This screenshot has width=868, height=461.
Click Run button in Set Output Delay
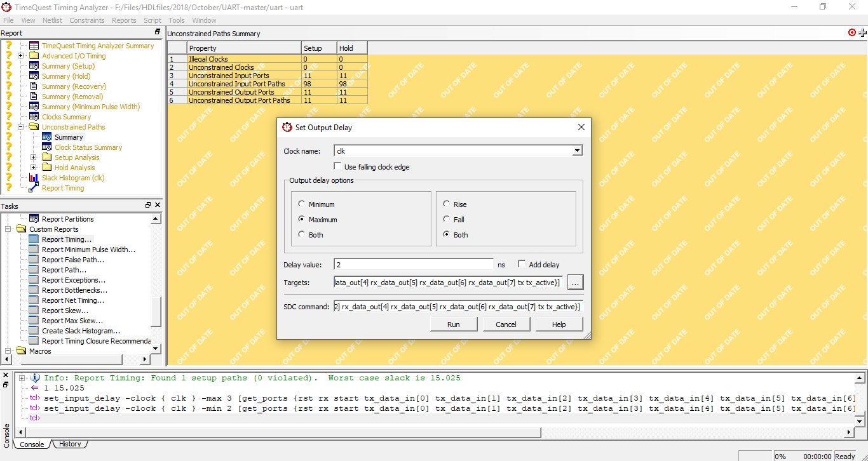[x=453, y=324]
